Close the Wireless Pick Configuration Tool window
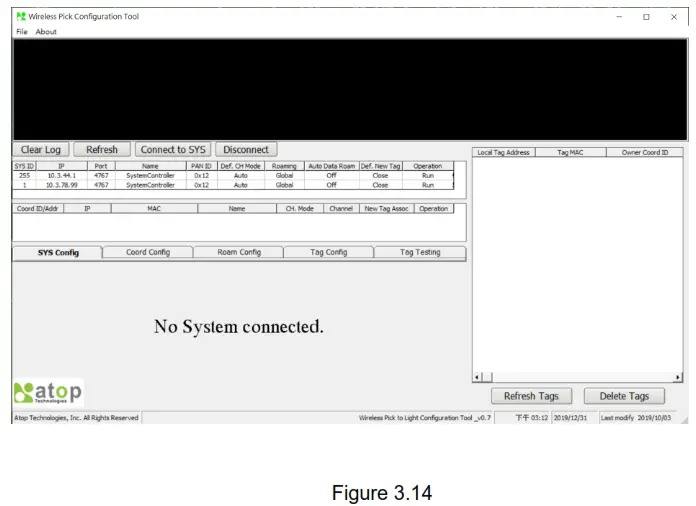This screenshot has height=506, width=696. point(674,17)
